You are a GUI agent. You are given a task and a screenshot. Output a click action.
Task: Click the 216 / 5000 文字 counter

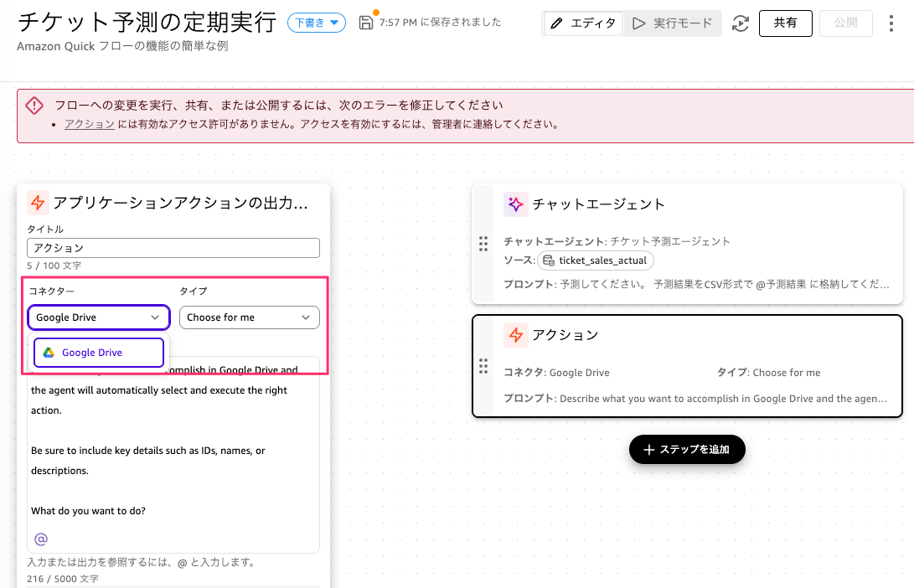click(62, 579)
